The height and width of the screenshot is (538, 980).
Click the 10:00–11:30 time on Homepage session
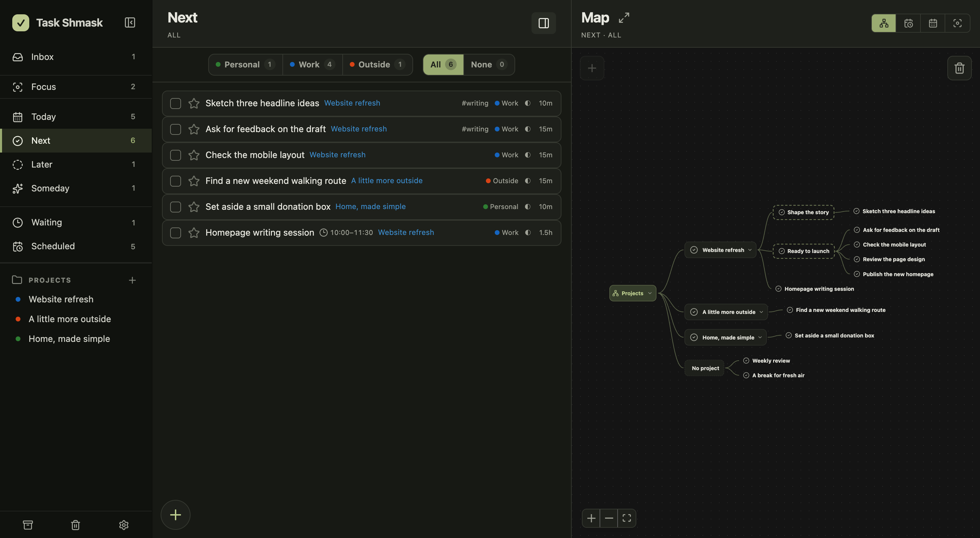click(346, 233)
